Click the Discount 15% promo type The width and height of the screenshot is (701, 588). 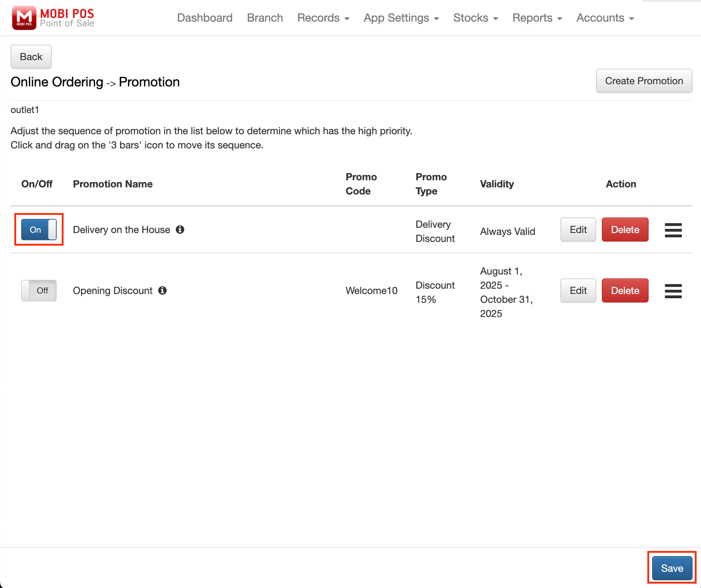point(435,292)
